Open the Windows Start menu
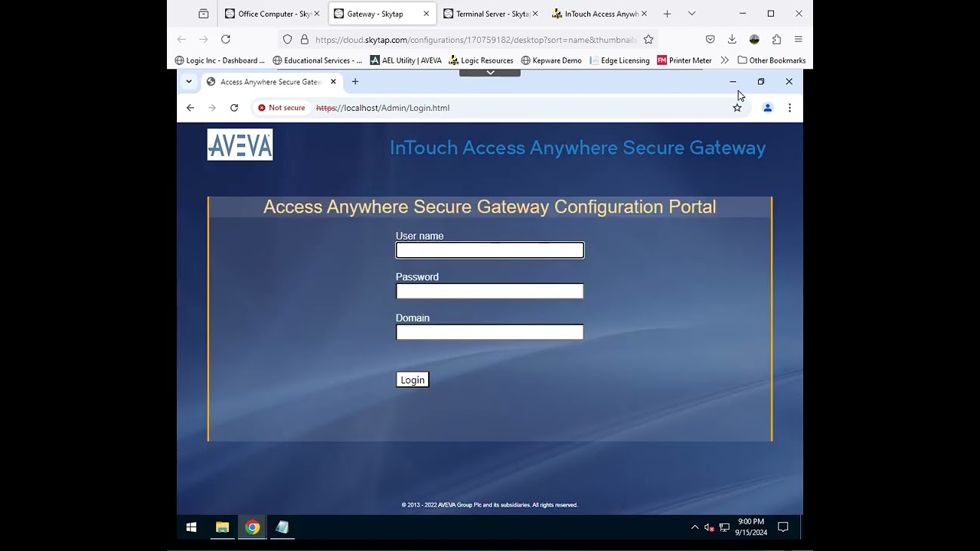This screenshot has height=551, width=980. point(191,527)
